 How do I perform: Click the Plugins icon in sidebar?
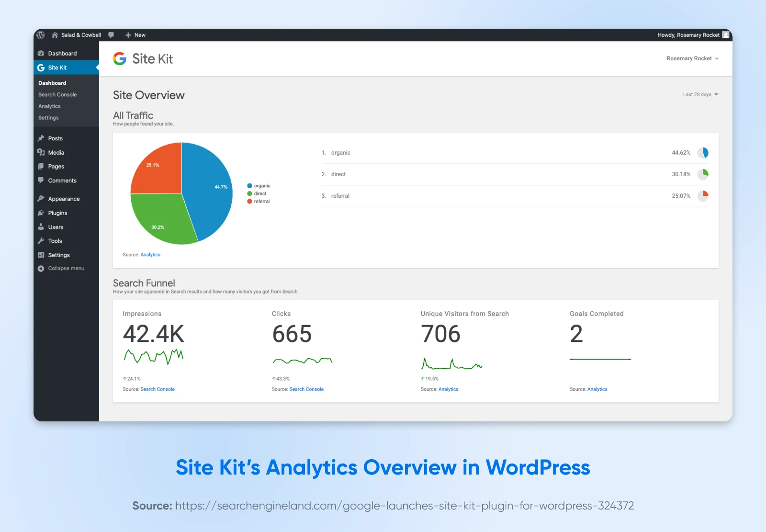point(41,213)
